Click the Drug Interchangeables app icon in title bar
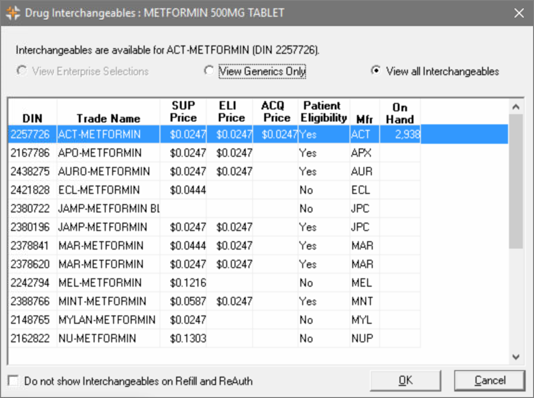This screenshot has height=398, width=534. pos(13,13)
